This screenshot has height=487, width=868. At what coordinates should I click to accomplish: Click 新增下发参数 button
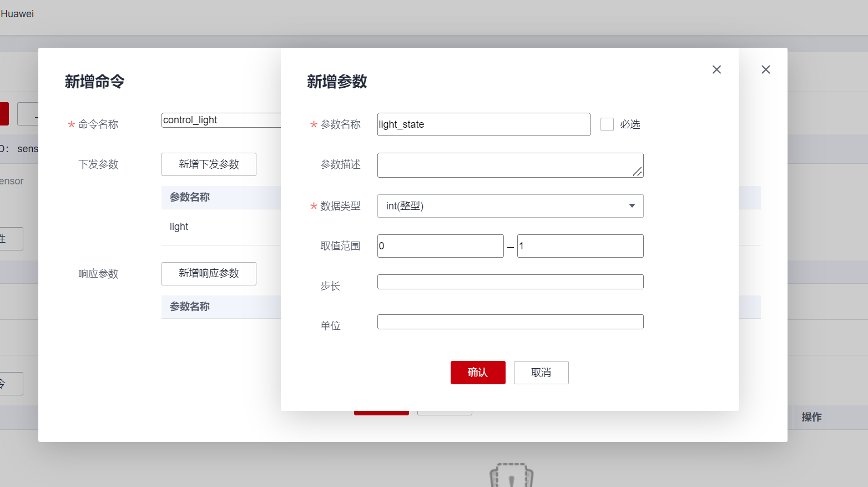pos(209,164)
